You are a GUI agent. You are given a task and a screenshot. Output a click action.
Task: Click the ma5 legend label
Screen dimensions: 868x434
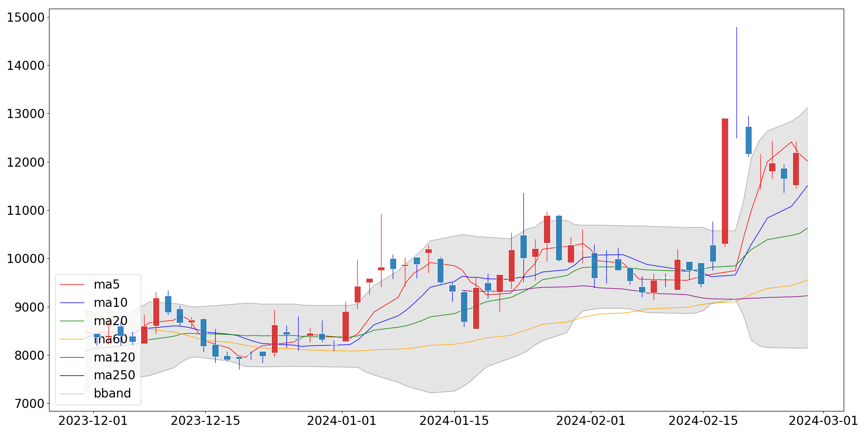coord(106,285)
